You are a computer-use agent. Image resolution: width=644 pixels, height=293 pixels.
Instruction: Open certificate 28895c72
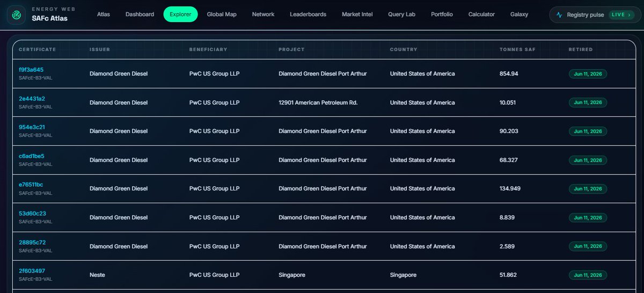32,243
